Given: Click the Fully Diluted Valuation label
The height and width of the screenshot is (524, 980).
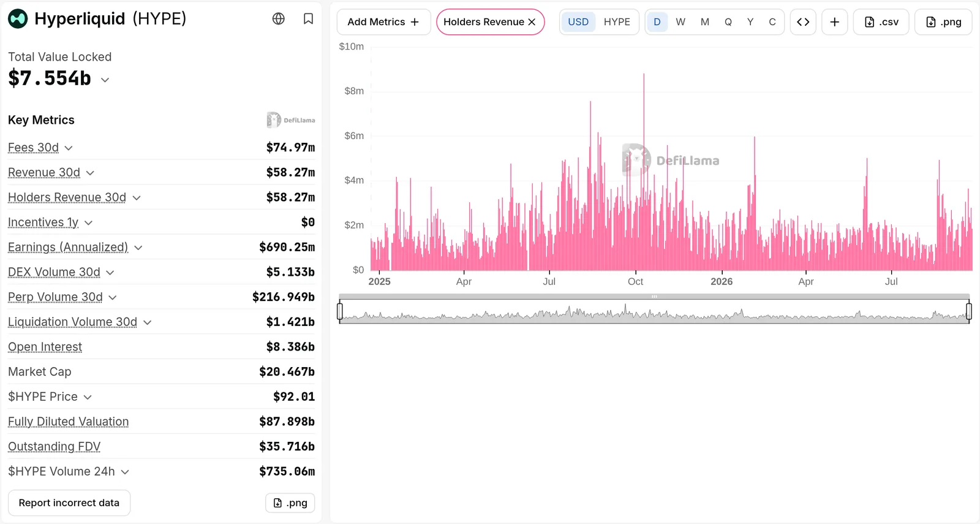Looking at the screenshot, I should tap(69, 422).
